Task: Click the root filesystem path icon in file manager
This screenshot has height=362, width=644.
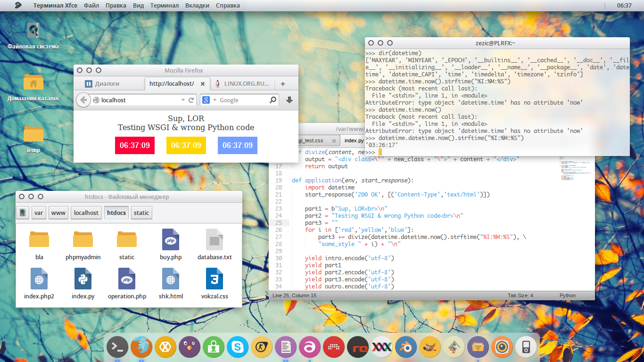Action: (x=23, y=213)
